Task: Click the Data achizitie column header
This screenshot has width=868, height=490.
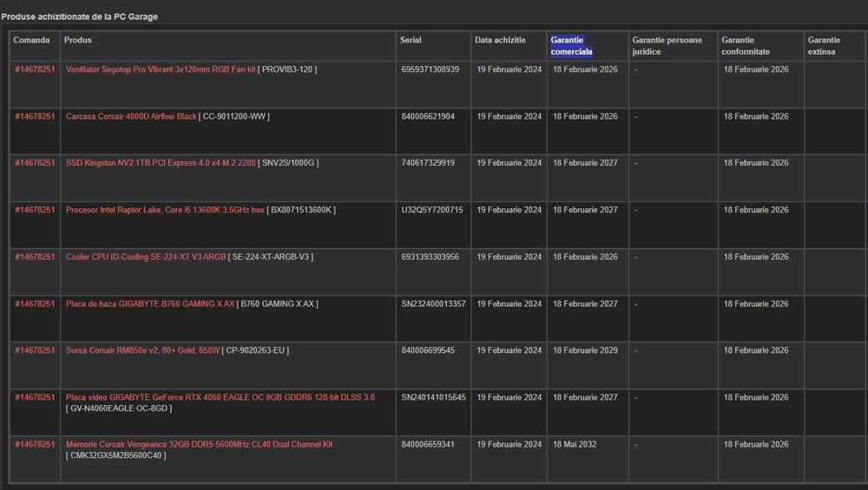Action: pos(500,40)
